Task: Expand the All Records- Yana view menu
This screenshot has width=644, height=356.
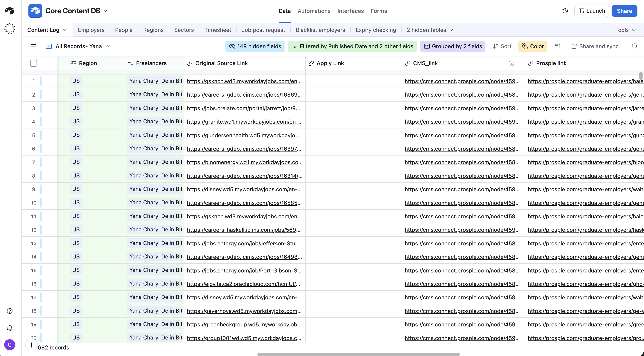Action: click(108, 46)
